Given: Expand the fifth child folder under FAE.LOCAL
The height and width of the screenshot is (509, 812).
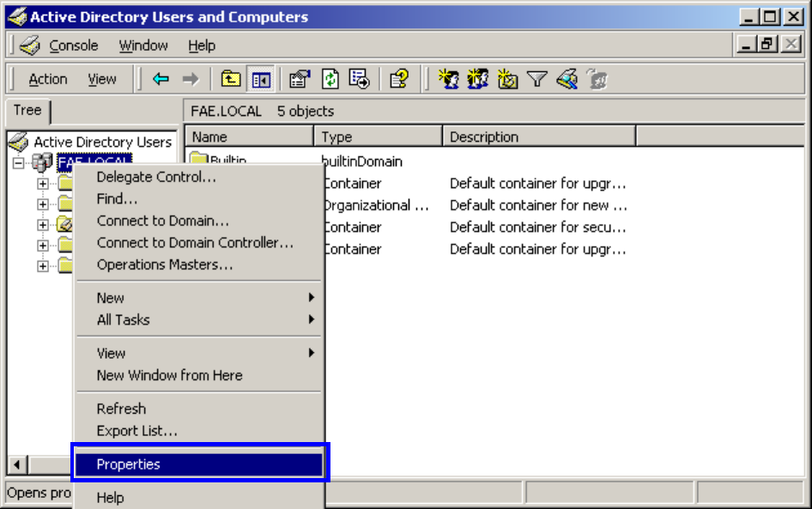Looking at the screenshot, I should tap(43, 266).
